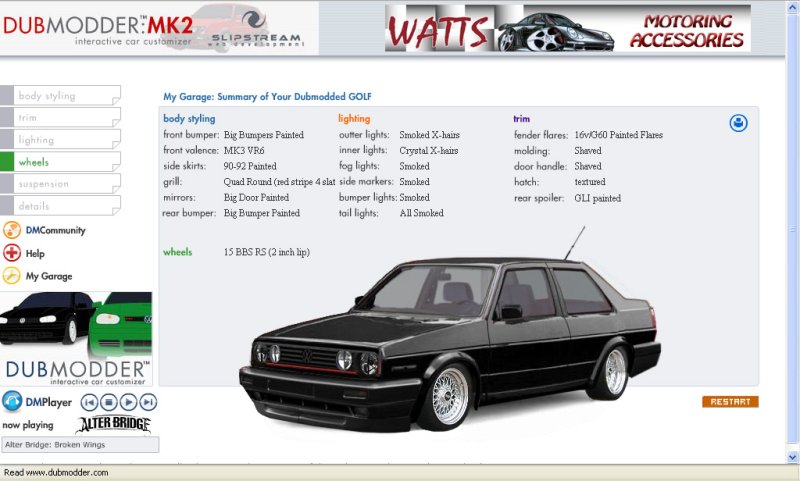Skip to next track in DMPlayer
This screenshot has height=481, width=800.
148,402
